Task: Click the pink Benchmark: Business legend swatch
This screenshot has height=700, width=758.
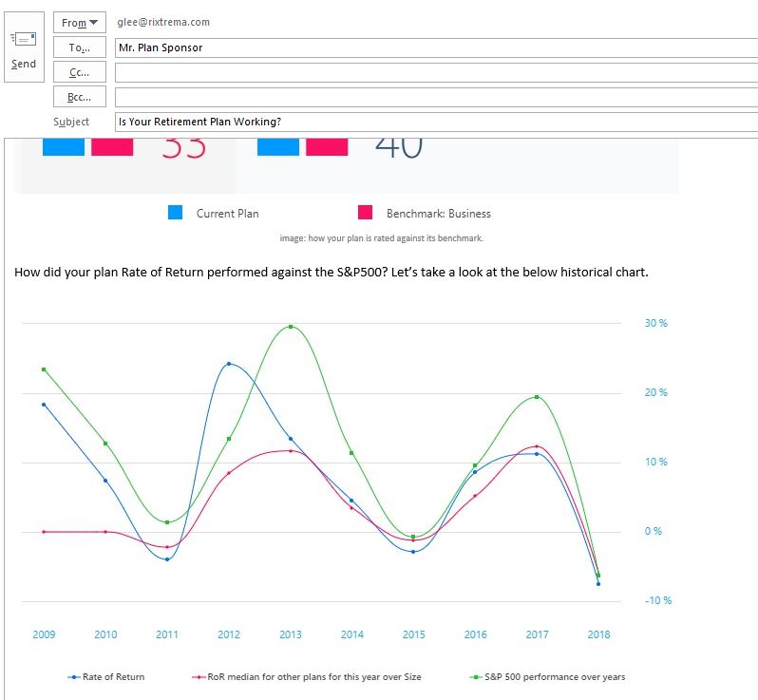Action: pos(365,214)
